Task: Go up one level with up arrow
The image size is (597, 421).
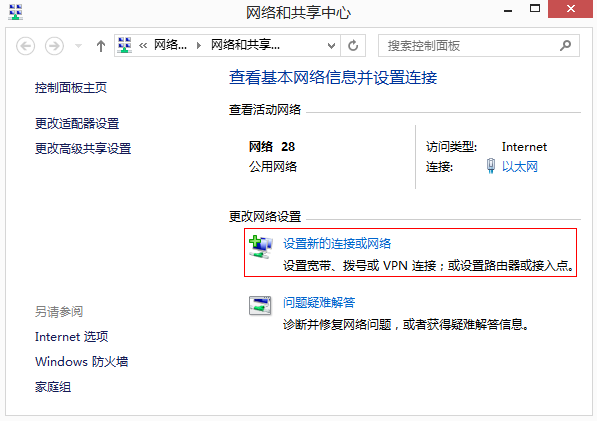Action: pos(101,46)
